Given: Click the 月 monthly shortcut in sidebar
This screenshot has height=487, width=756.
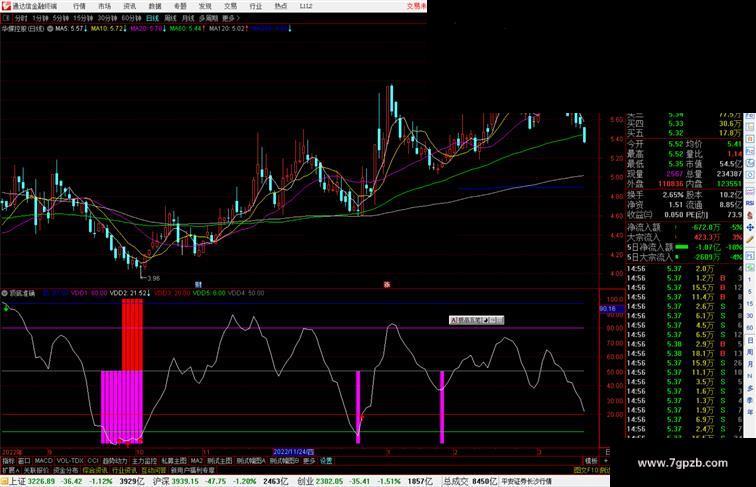Looking at the screenshot, I should pyautogui.click(x=750, y=364).
